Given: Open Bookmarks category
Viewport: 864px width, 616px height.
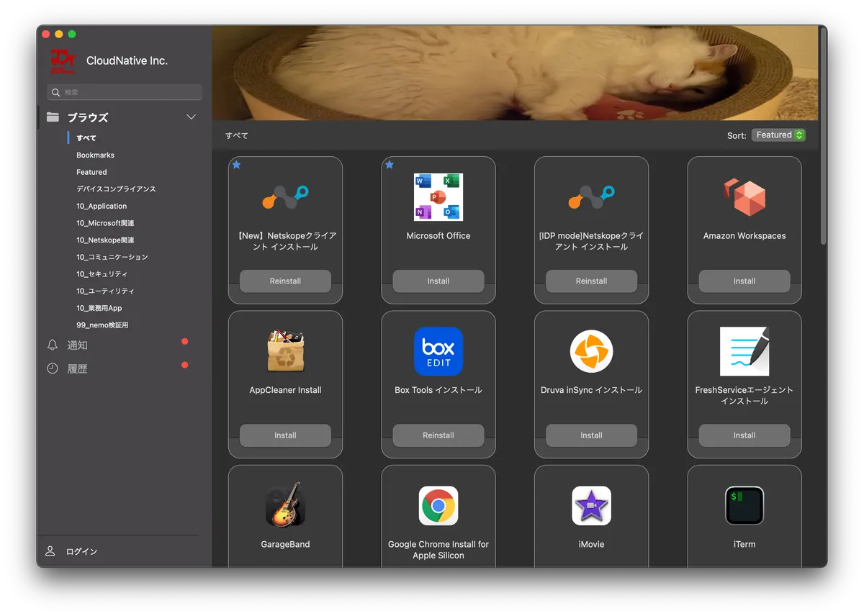Looking at the screenshot, I should tap(95, 155).
